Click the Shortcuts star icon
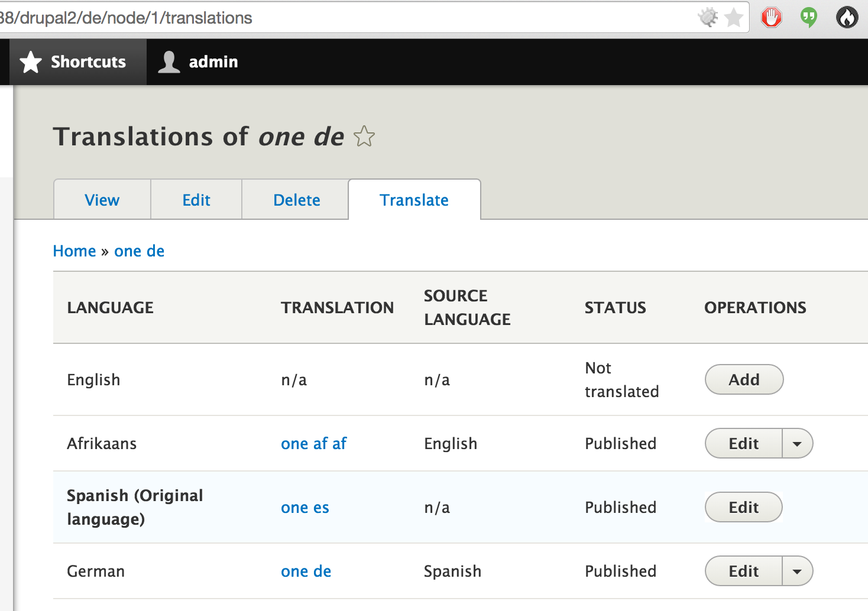The image size is (868, 611). (x=31, y=62)
